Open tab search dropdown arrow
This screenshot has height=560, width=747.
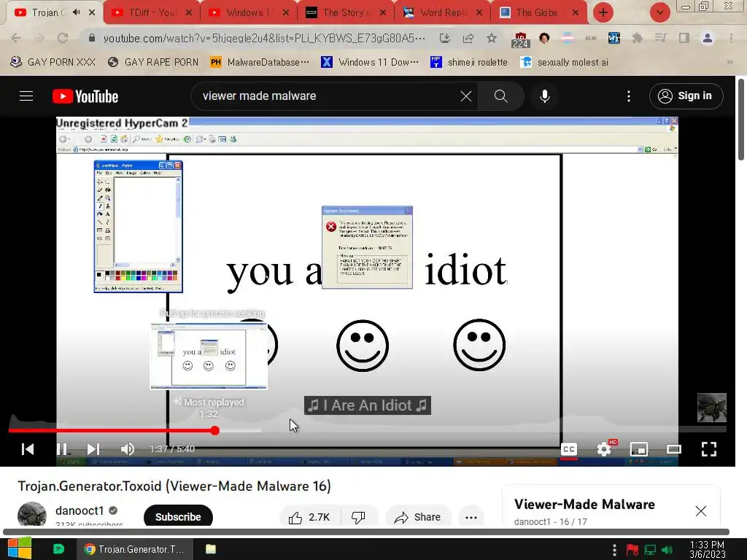click(x=659, y=13)
